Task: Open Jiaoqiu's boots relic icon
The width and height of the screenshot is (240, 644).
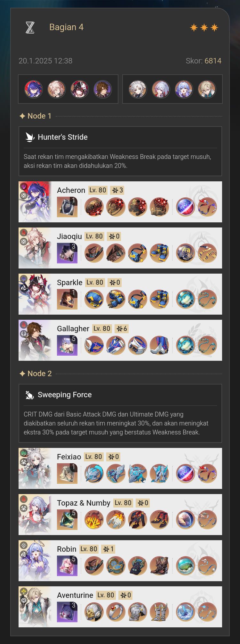Action: (159, 253)
